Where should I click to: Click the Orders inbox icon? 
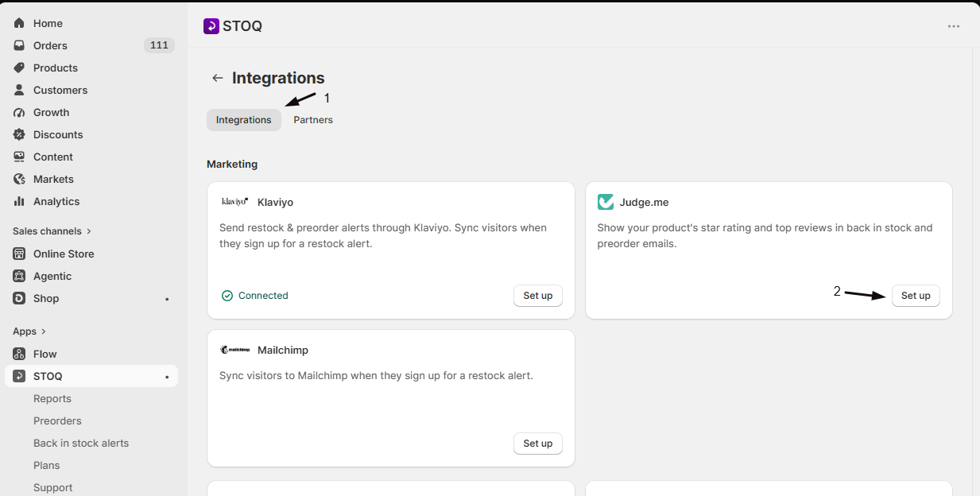[x=19, y=45]
